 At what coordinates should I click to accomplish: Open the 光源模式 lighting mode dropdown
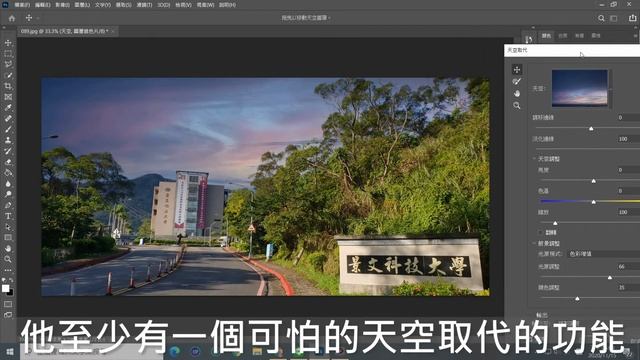(x=604, y=254)
